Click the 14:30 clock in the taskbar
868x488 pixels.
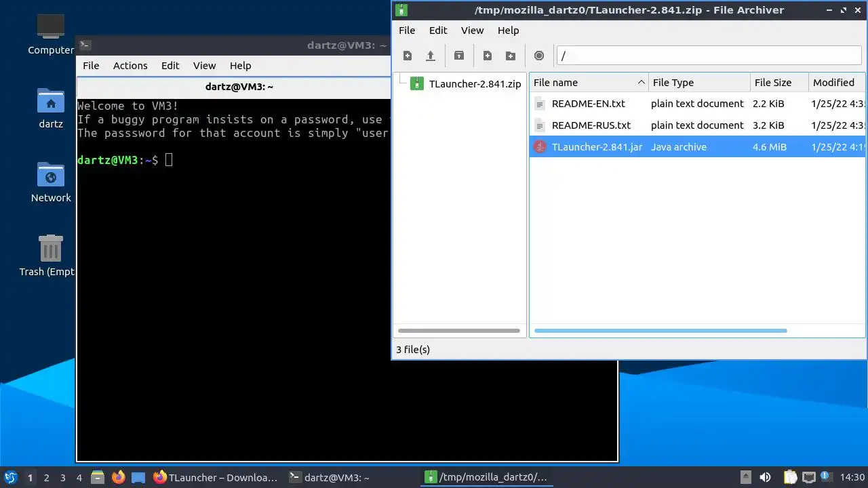point(852,477)
